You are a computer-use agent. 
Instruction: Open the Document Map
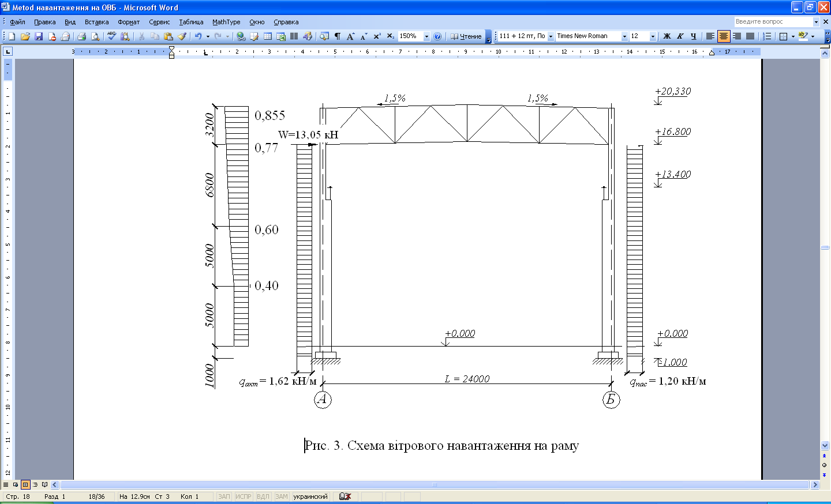(x=324, y=36)
